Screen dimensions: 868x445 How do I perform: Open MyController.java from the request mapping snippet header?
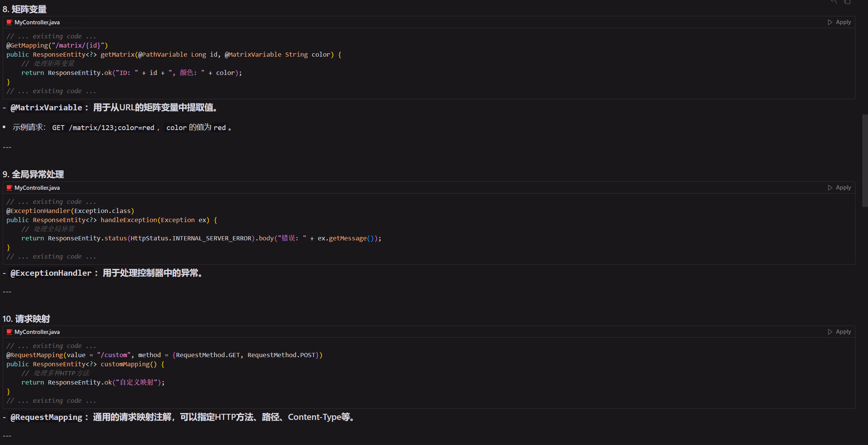37,332
